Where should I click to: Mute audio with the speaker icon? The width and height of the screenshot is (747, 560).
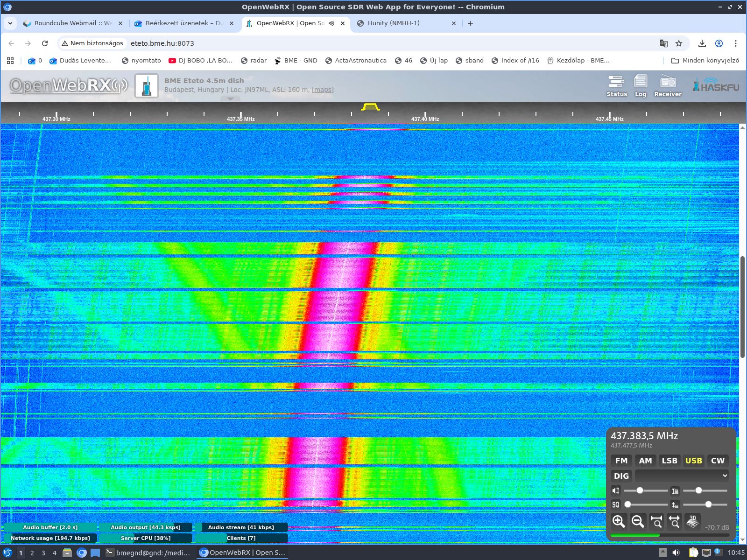pos(616,490)
